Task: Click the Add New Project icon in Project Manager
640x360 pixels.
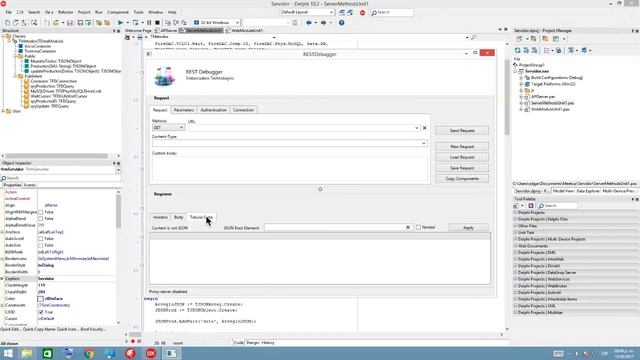Action: [x=519, y=39]
